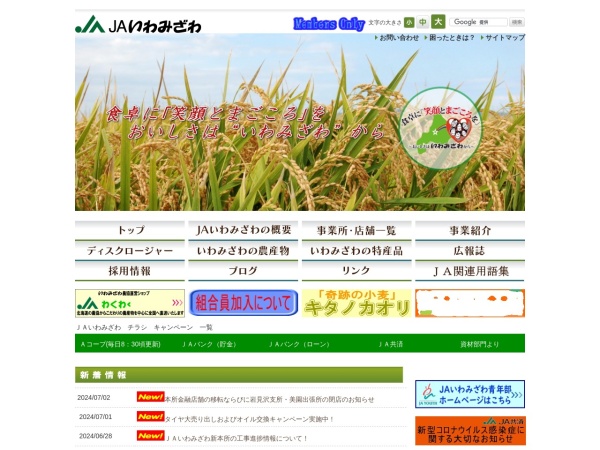600x450 pixels.
Task: Click the キタノカオリ wheat banner
Action: (356, 303)
